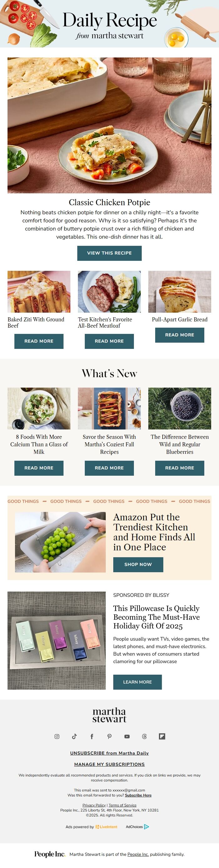The width and height of the screenshot is (219, 868).
Task: Click the LiveIntent ads logo
Action: coord(106,826)
